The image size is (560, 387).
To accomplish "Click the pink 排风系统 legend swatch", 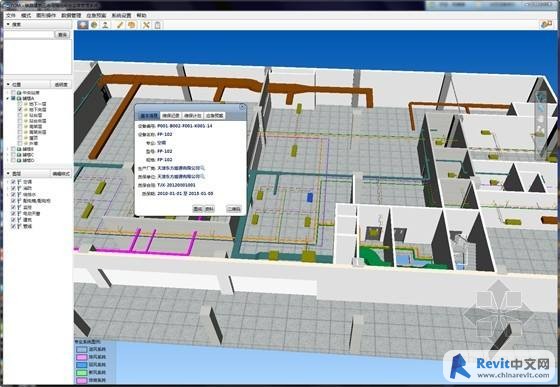I will pos(82,357).
